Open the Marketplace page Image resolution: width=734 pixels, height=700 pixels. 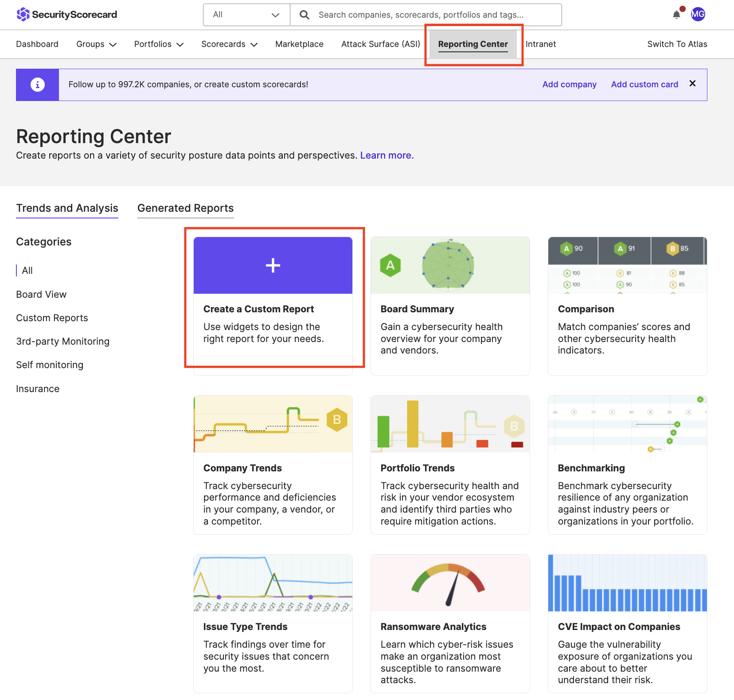(x=299, y=44)
